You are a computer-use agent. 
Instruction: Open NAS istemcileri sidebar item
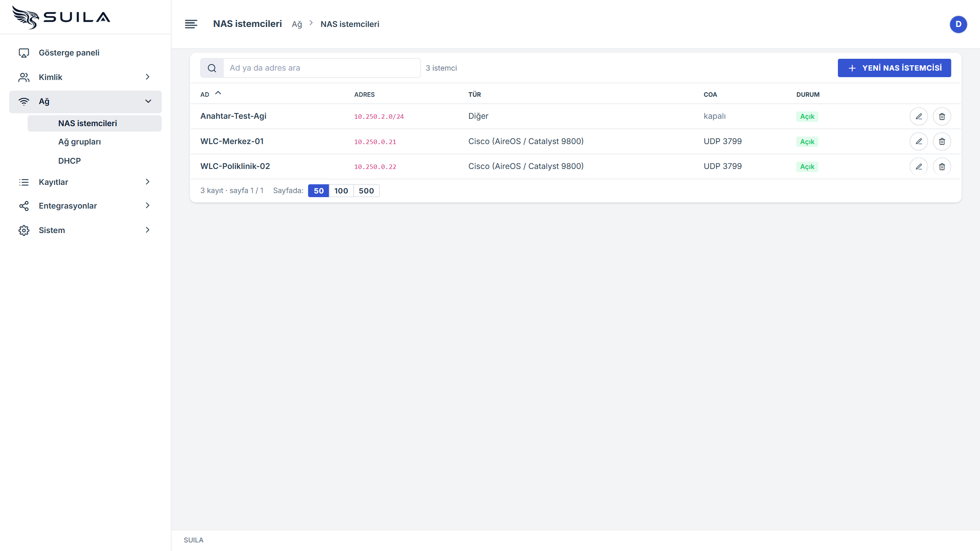click(94, 123)
